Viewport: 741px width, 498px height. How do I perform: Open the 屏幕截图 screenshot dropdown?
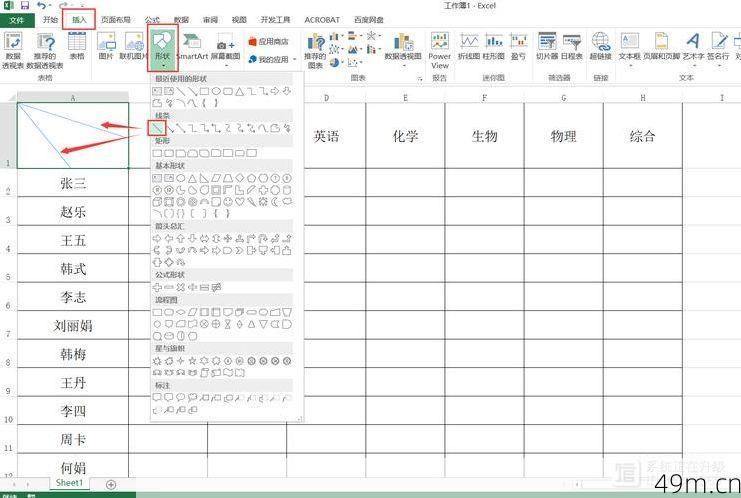226,57
